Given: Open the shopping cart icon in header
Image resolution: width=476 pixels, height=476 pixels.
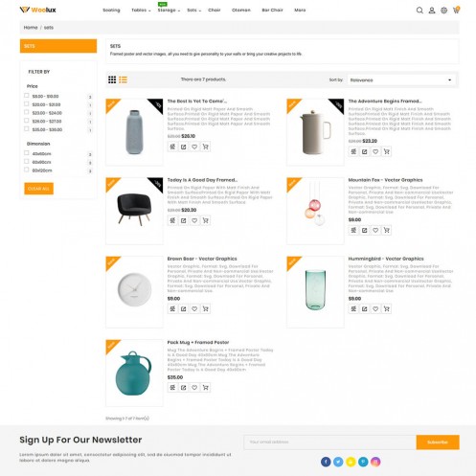Looking at the screenshot, I should coord(456,10).
